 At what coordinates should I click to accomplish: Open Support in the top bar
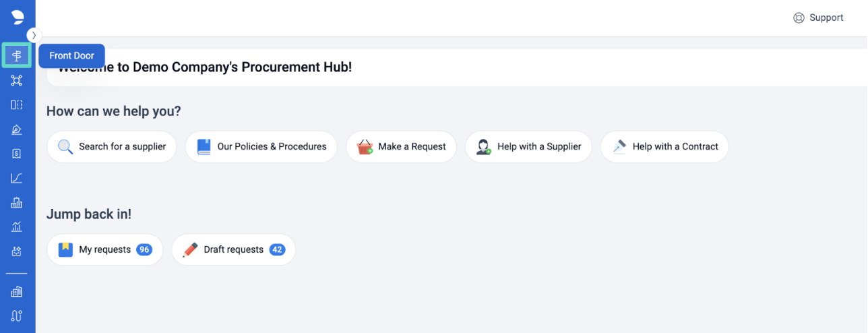click(x=818, y=18)
